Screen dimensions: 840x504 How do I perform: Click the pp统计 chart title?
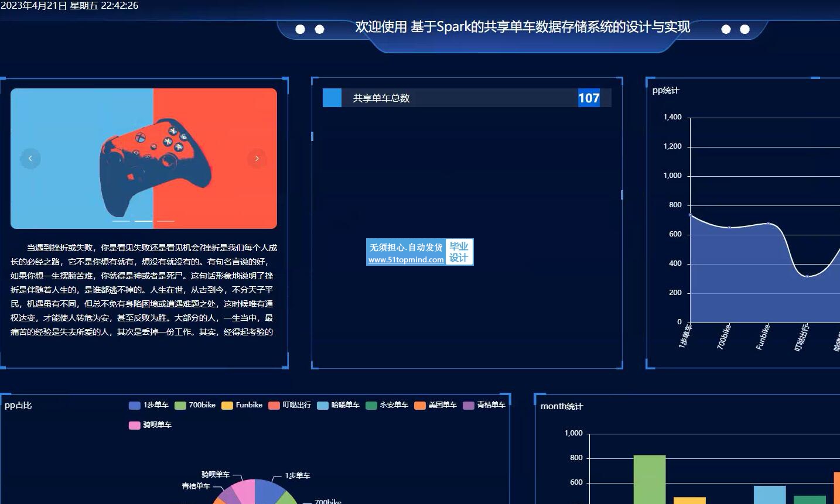tap(666, 90)
